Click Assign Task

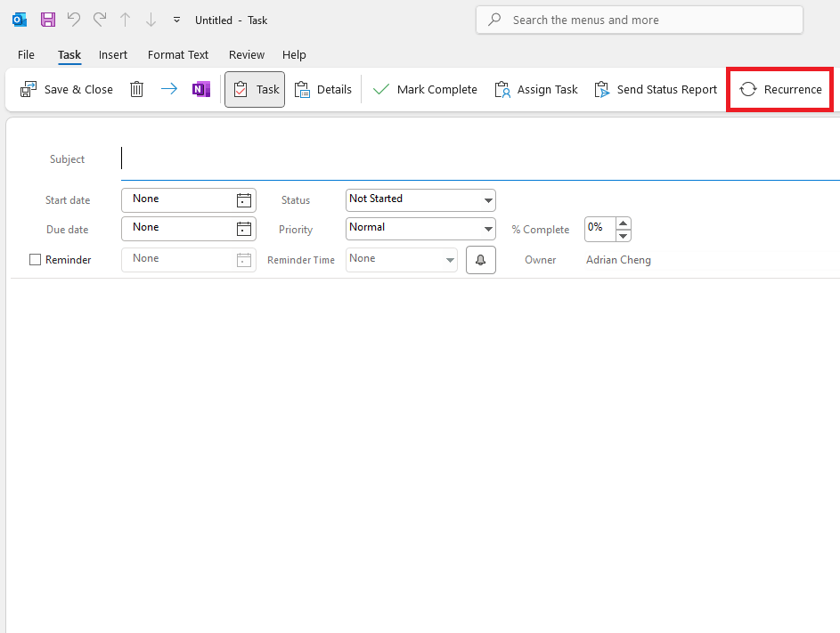[535, 89]
